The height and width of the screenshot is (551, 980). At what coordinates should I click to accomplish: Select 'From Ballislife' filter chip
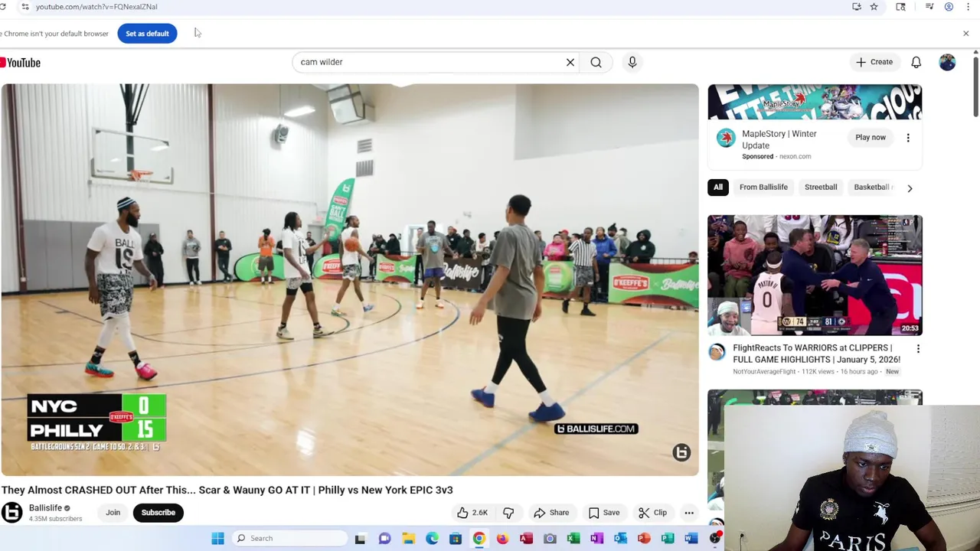(763, 187)
